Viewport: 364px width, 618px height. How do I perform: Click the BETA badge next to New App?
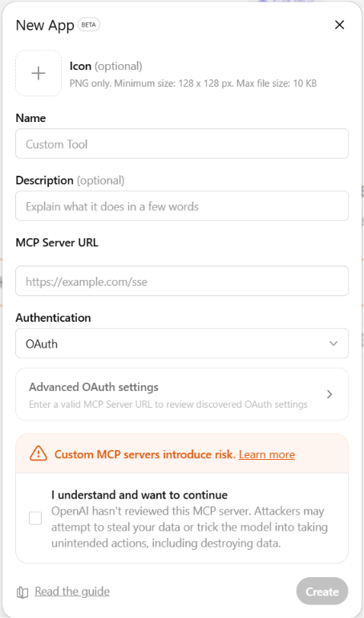[x=88, y=25]
